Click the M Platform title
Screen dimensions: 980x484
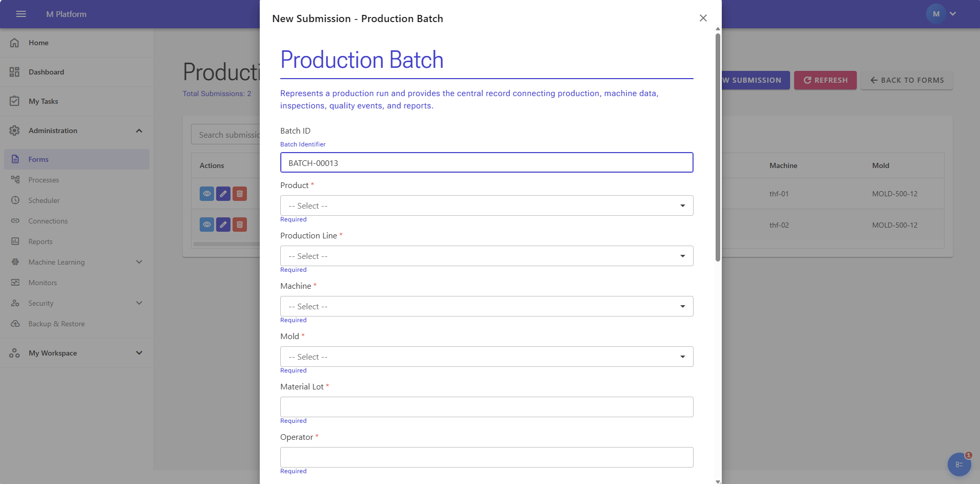pyautogui.click(x=66, y=14)
